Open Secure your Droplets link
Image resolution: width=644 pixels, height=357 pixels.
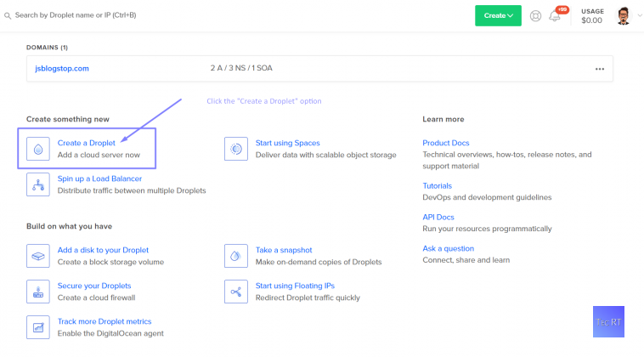point(94,286)
